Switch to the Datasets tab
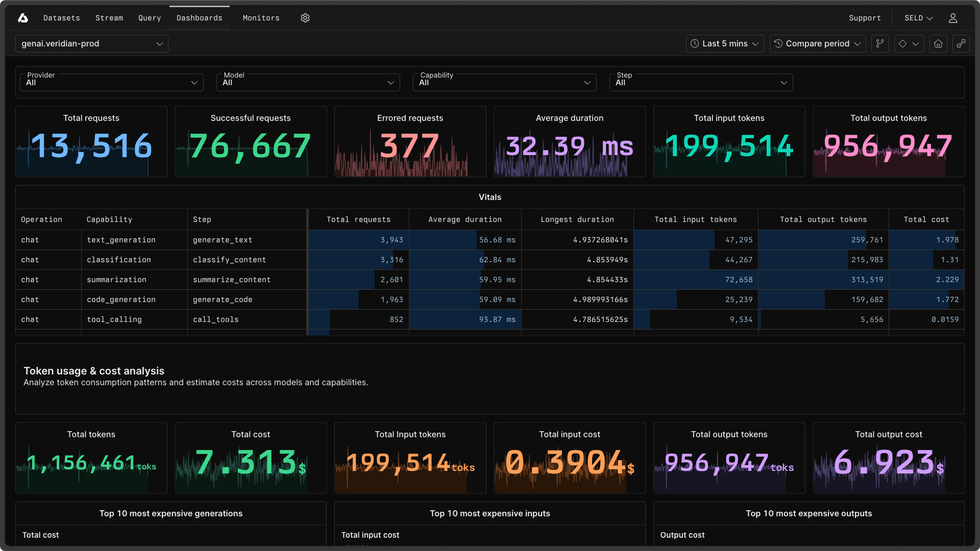Screen dimensions: 980x551 coord(61,18)
